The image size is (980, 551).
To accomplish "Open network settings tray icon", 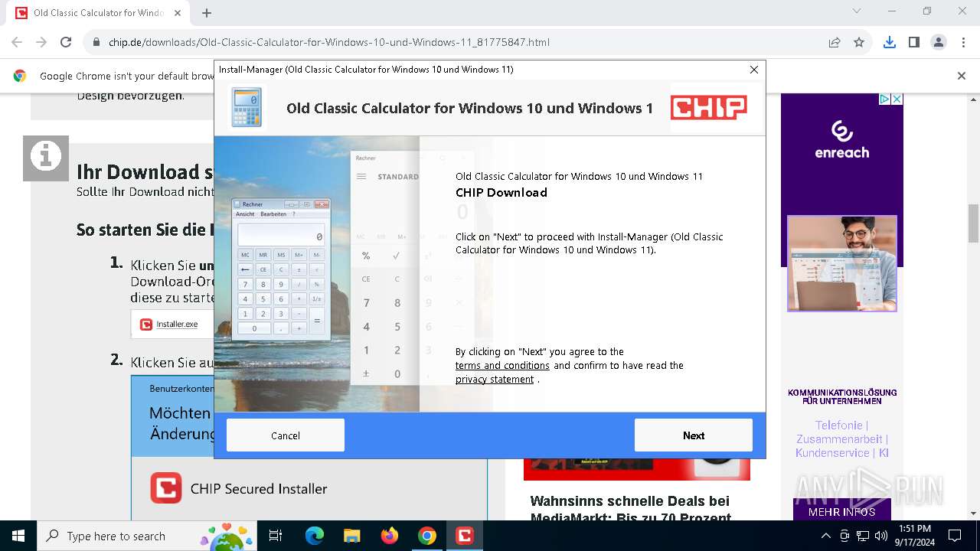I will 863,536.
